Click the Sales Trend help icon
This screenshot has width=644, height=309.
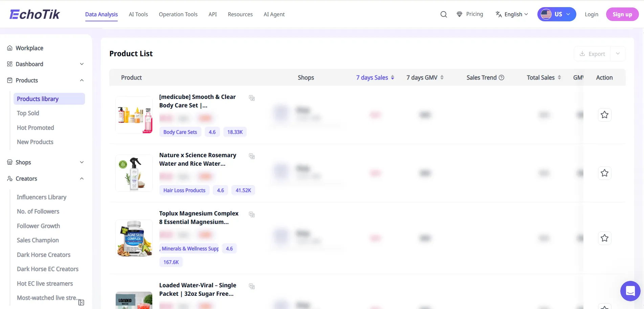pyautogui.click(x=502, y=78)
